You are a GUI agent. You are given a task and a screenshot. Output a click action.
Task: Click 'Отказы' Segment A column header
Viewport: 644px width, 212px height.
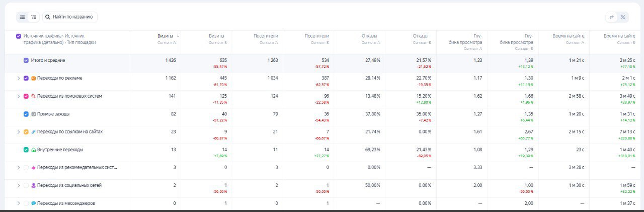click(369, 36)
